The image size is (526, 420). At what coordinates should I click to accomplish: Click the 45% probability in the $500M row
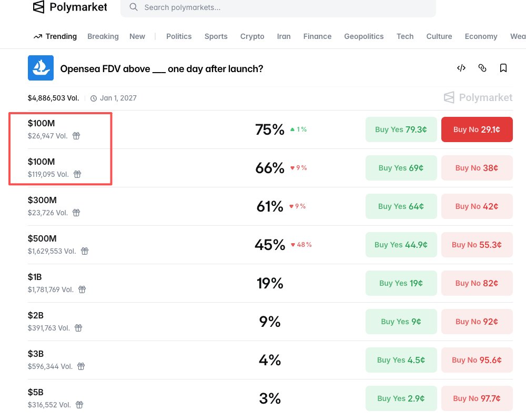pyautogui.click(x=270, y=245)
